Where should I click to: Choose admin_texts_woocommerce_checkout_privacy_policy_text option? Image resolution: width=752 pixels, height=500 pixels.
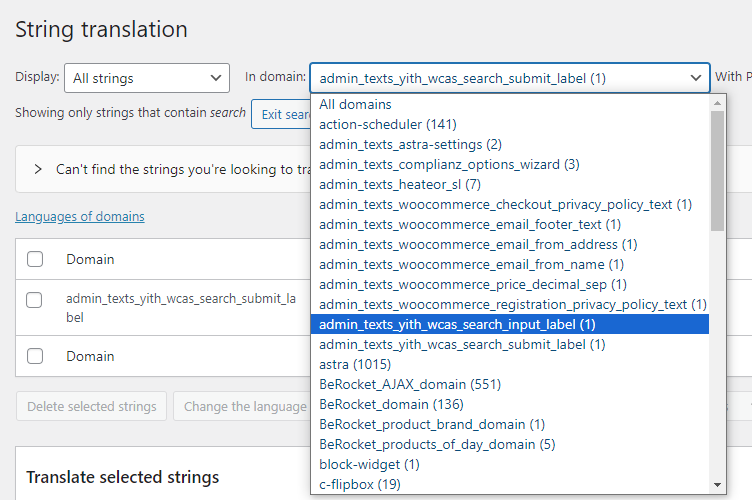[509, 205]
